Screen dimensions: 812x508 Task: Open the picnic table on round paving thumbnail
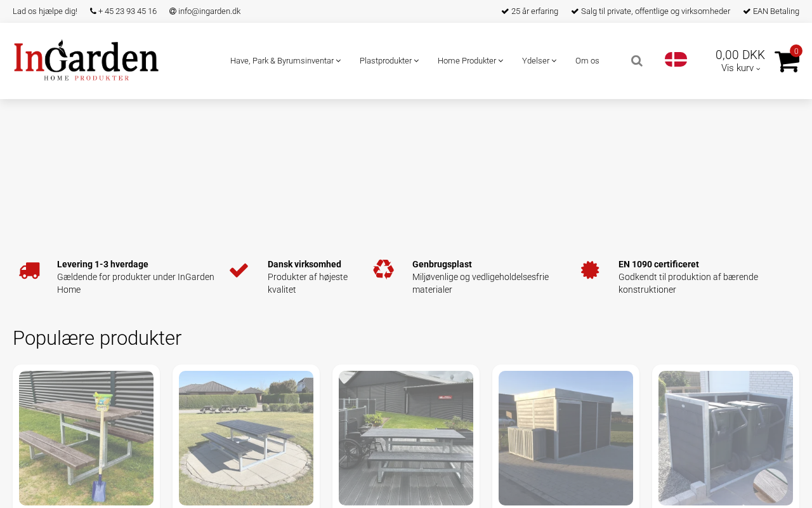coord(246,438)
